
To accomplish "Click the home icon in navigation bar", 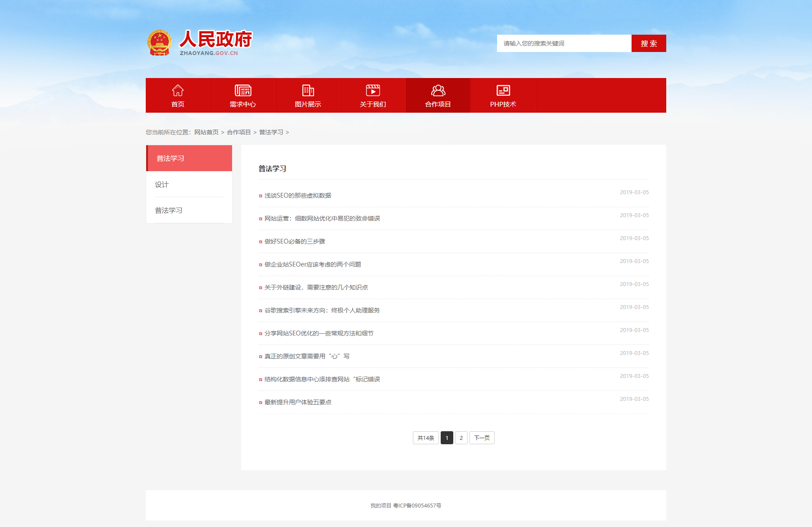I will (x=178, y=90).
